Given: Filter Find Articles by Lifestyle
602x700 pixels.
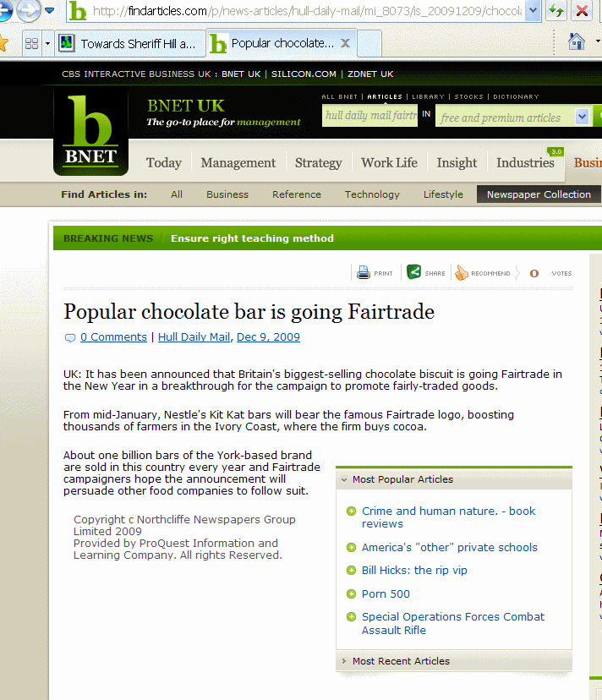Looking at the screenshot, I should tap(443, 194).
